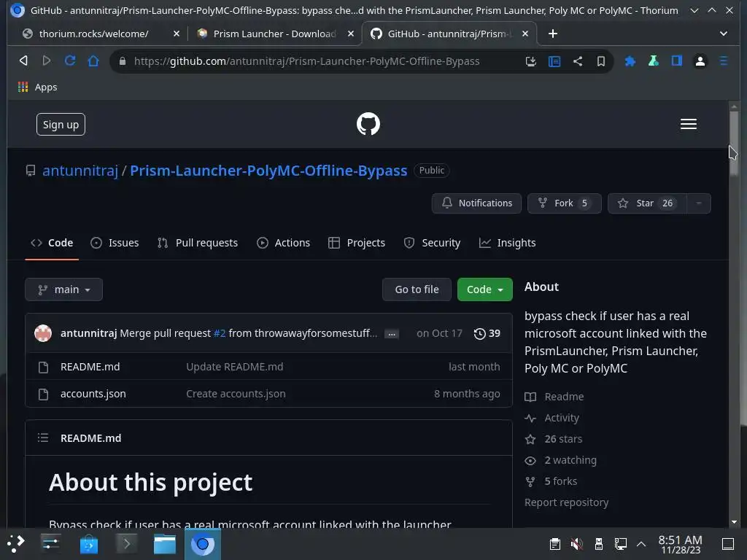Open the KDE application launcher in taskbar
747x560 pixels.
pos(16,543)
